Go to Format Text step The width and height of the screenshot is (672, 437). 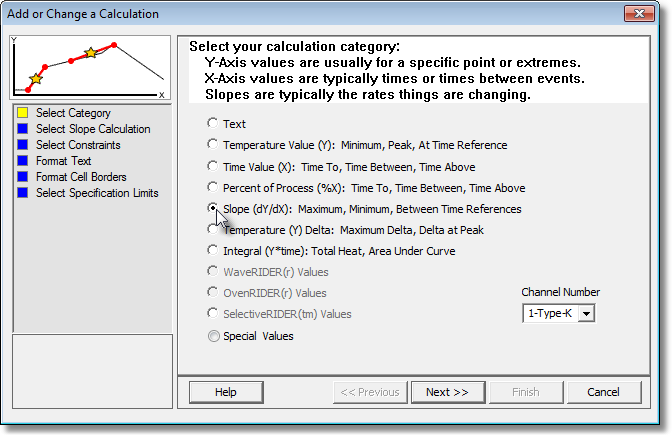(x=63, y=161)
